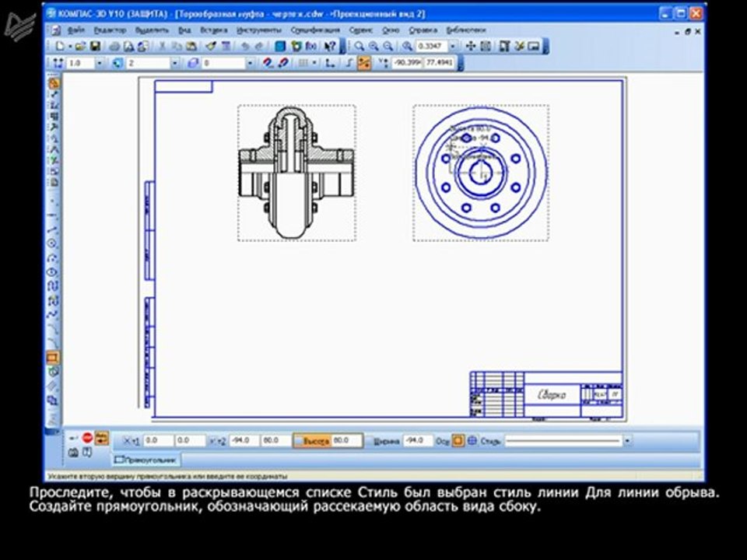Pan the view with the move arrows icon

pos(471,46)
